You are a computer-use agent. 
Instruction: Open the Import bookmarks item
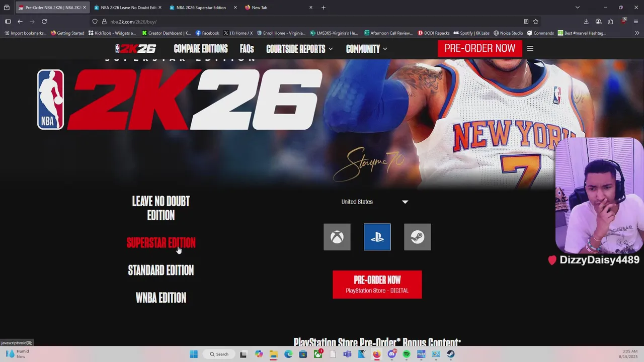[25, 33]
